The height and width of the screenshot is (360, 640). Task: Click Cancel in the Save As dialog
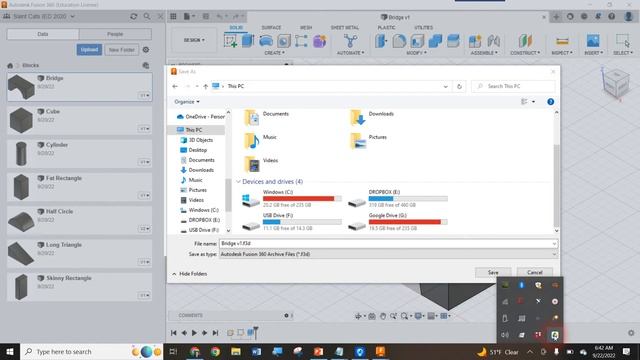[x=534, y=272]
